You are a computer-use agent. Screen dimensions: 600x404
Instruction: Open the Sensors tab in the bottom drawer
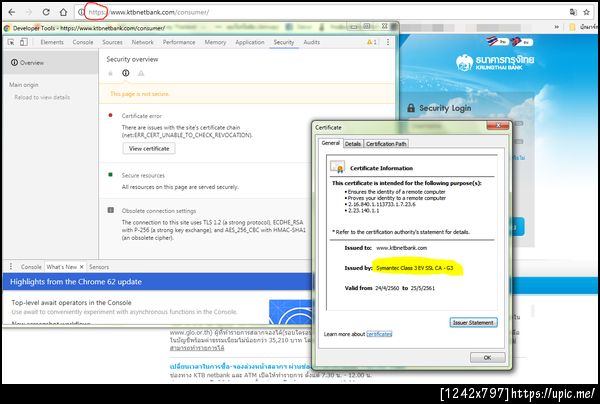99,267
